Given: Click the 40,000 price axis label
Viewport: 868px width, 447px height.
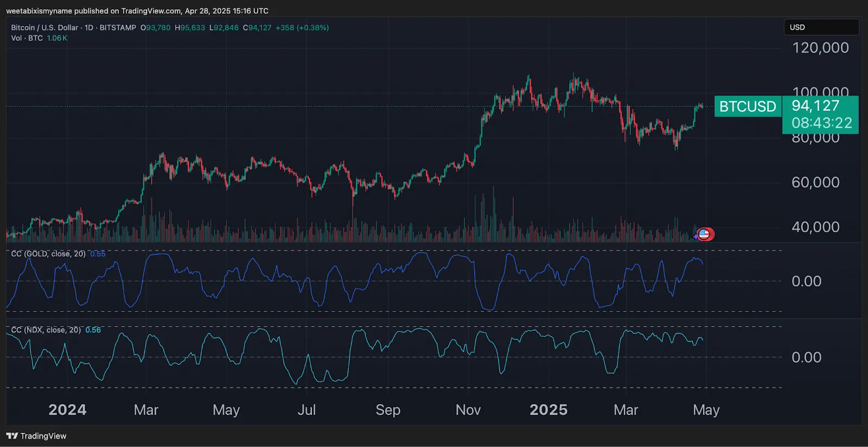Looking at the screenshot, I should (815, 227).
